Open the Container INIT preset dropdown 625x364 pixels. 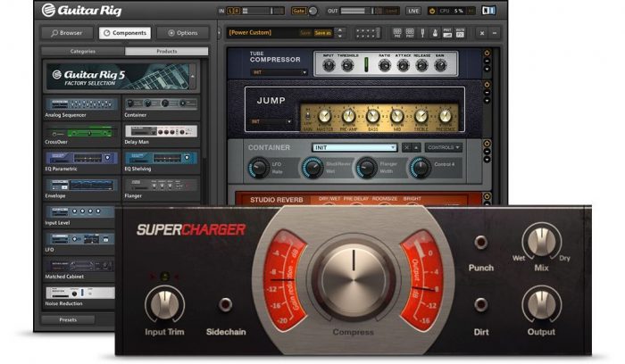click(x=354, y=147)
